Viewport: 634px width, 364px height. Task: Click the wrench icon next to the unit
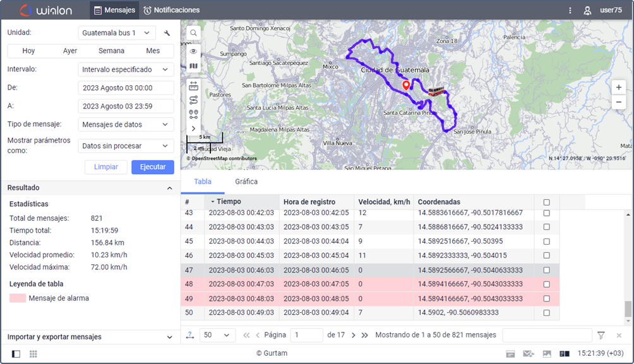pyautogui.click(x=167, y=33)
